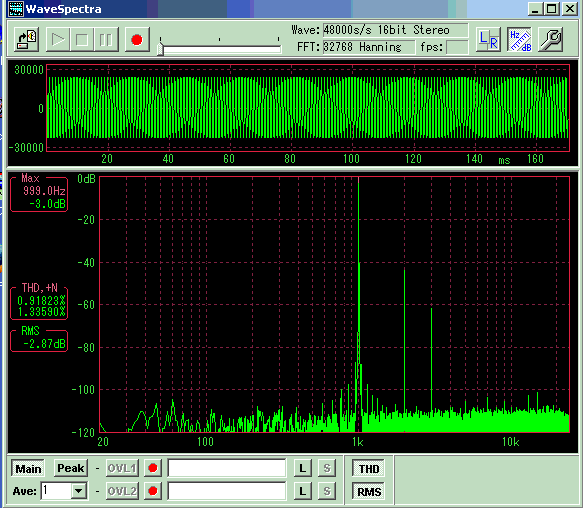Toggle the Peak hold display button
The height and width of the screenshot is (508, 583).
point(71,468)
